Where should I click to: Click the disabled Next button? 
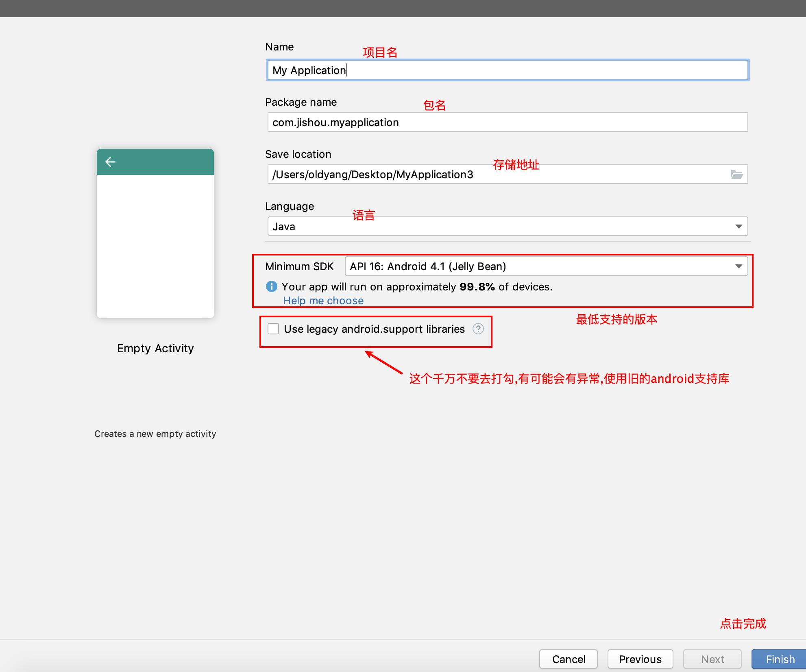click(x=712, y=659)
